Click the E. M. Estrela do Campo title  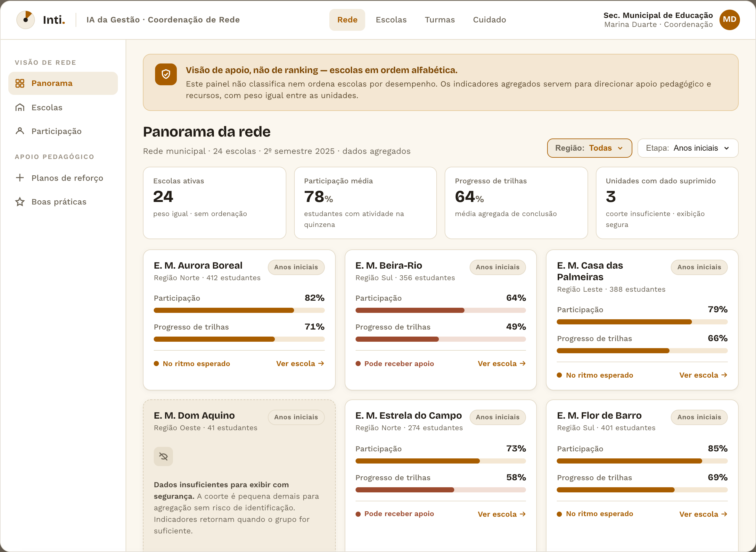[x=408, y=415]
